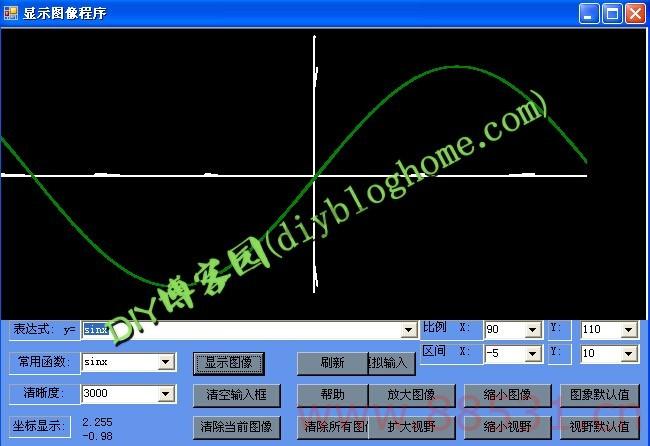Open the expression y= dropdown arrow

point(408,330)
